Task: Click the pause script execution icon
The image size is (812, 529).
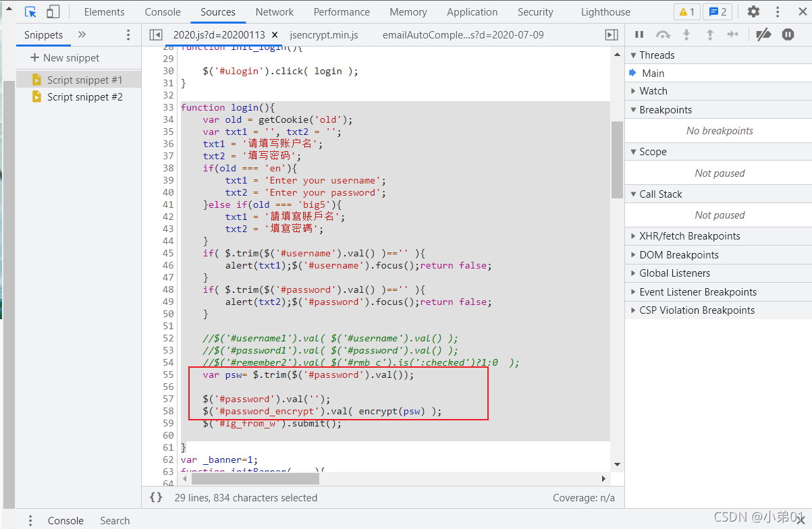Action: [639, 34]
